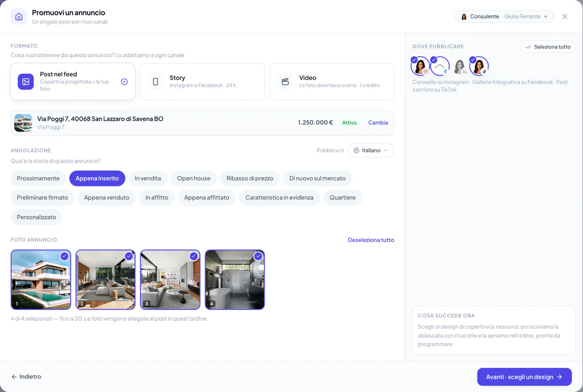Click the Cambia link for the listing
Screen dimensions: 583x392
coord(378,122)
